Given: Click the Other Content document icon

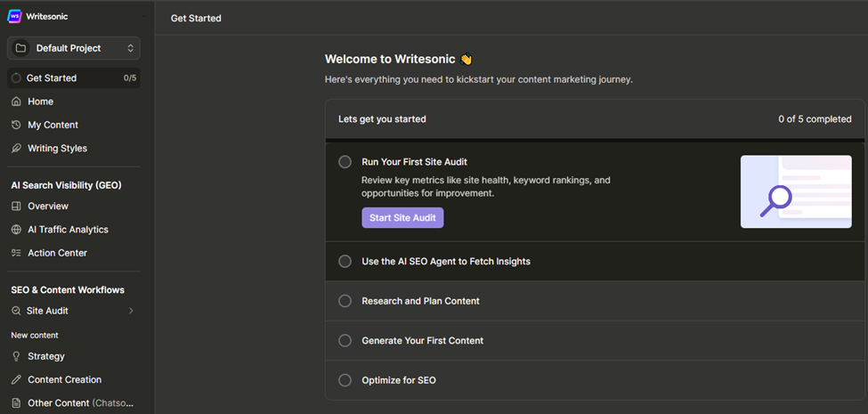Looking at the screenshot, I should point(16,403).
